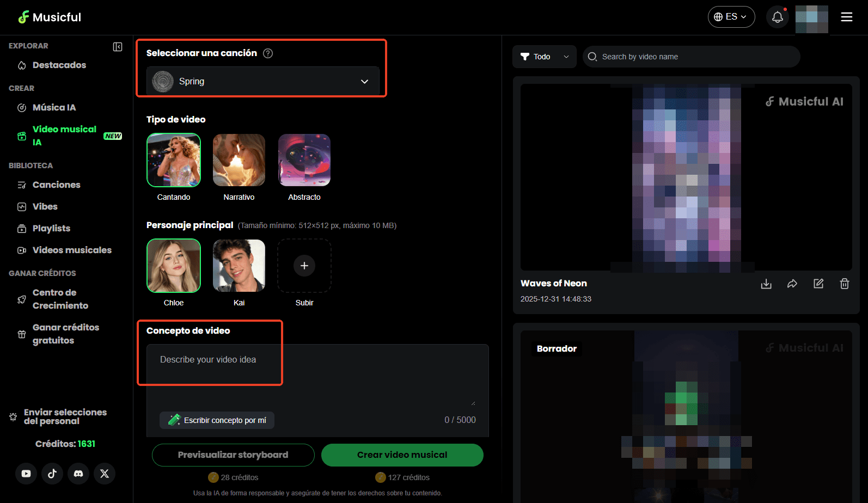Image resolution: width=868 pixels, height=503 pixels.
Task: Click Escribir concepto por mí button
Action: [217, 420]
